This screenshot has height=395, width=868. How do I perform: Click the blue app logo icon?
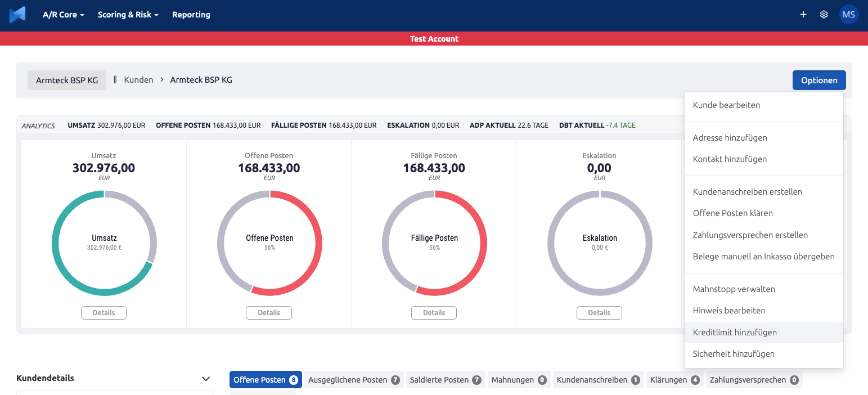point(17,15)
